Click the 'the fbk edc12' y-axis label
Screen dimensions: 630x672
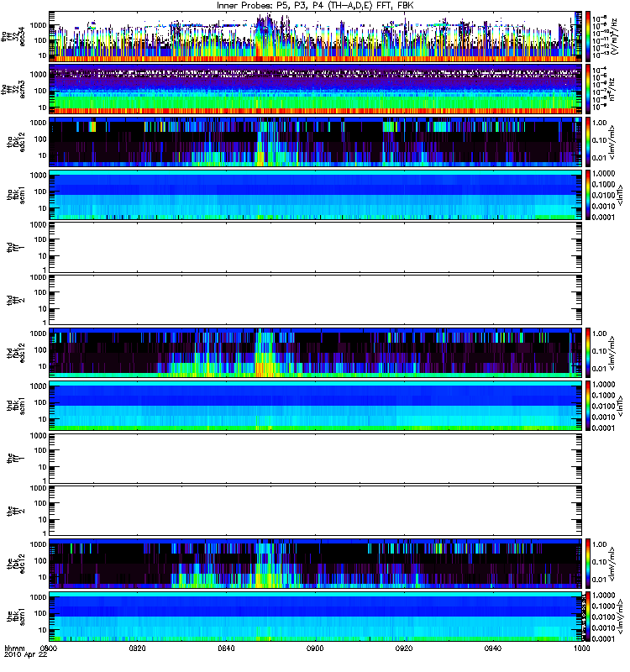16,564
